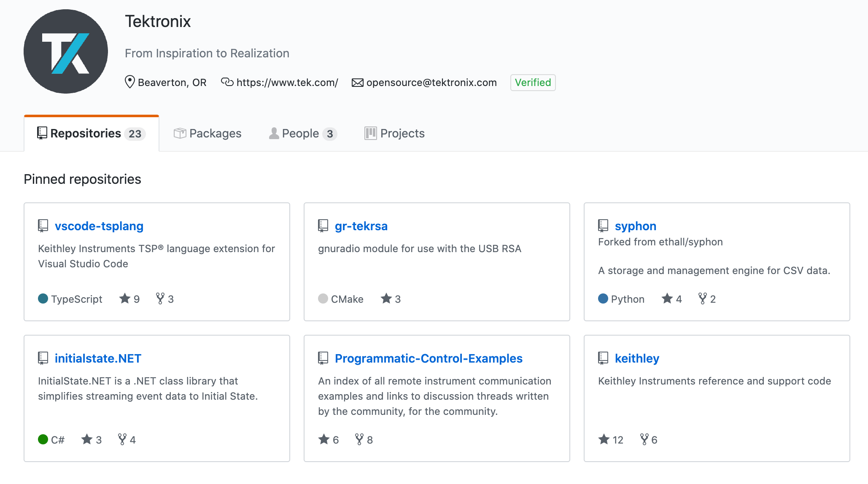Click the location pin icon near Beaverton, OR
Screen dimensions: 868x484
129,82
